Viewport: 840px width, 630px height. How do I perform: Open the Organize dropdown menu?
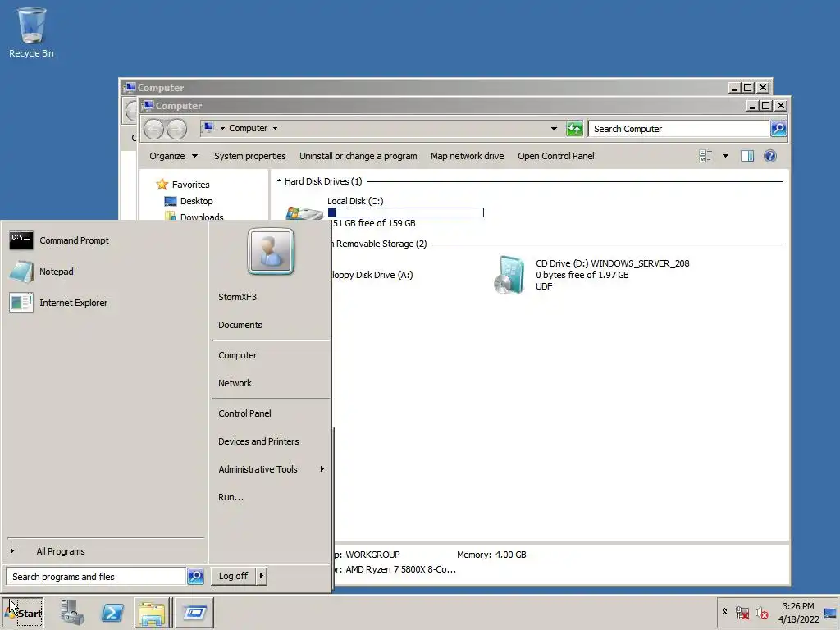point(174,156)
